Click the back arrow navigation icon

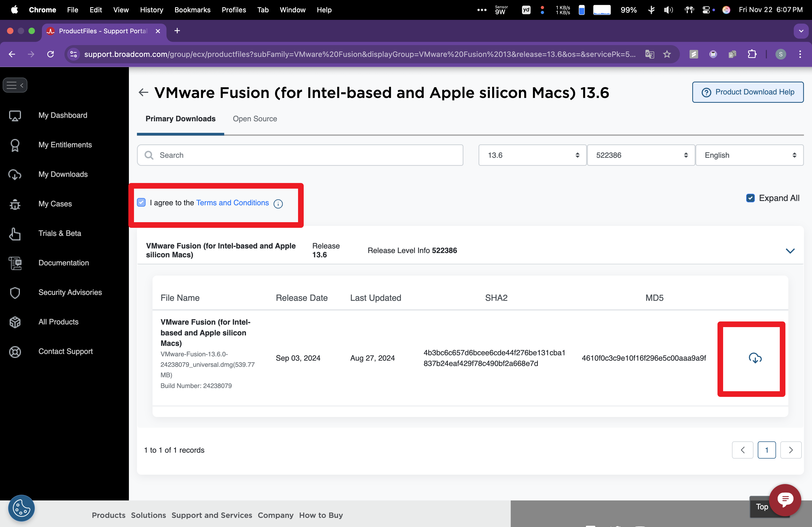coord(12,54)
